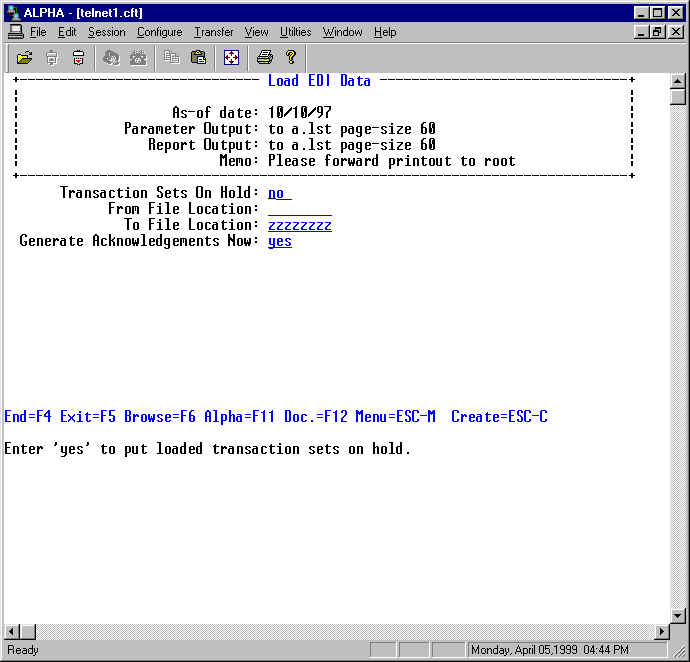This screenshot has height=662, width=690.
Task: Open the Transfer menu
Action: pos(213,32)
